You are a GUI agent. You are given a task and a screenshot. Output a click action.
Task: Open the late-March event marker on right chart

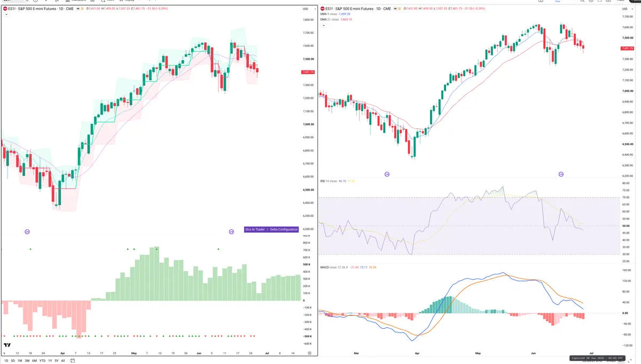[387, 174]
